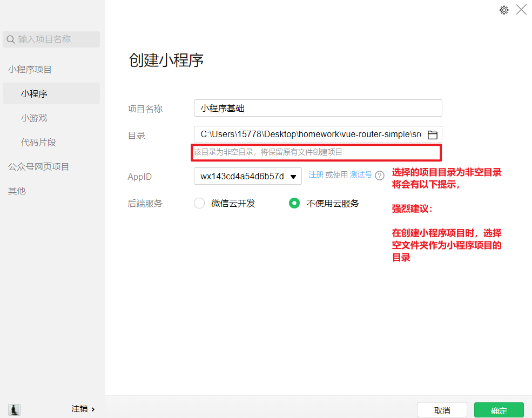
Task: Click the search magnifier icon
Action: click(x=11, y=39)
